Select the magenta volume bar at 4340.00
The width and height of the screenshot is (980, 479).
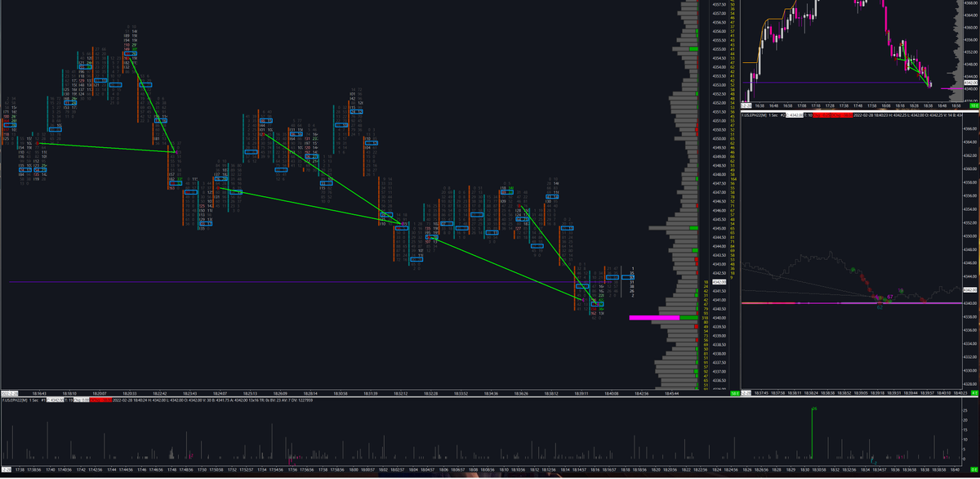point(654,318)
